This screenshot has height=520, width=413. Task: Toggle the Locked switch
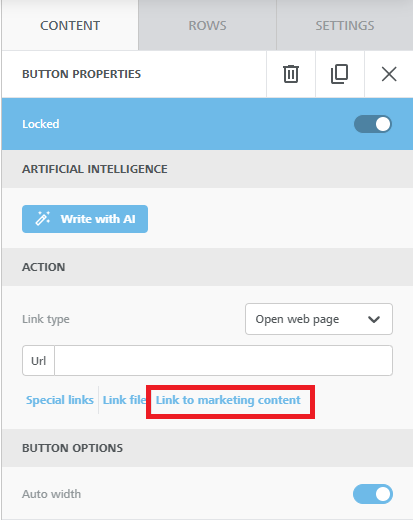373,124
